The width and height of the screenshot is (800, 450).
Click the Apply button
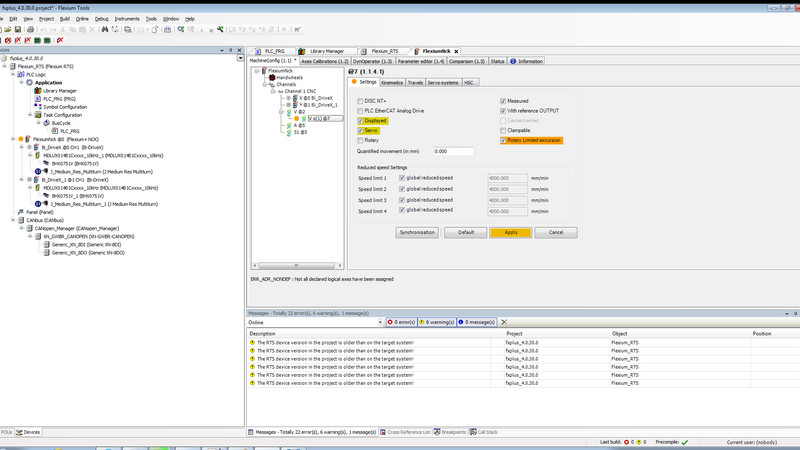click(x=510, y=232)
